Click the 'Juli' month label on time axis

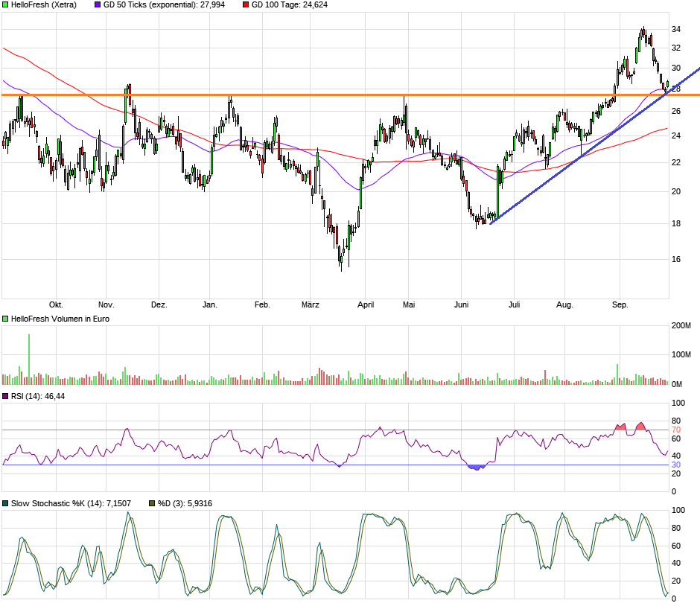515,304
